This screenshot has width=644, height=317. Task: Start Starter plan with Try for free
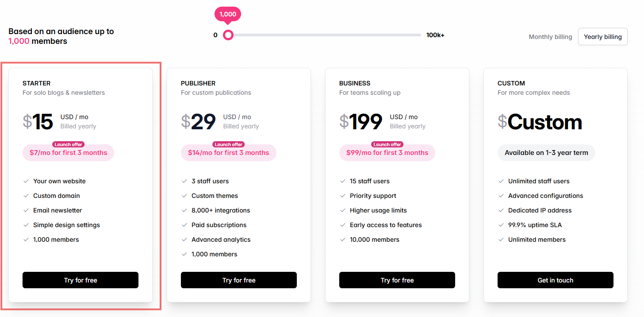click(x=80, y=280)
